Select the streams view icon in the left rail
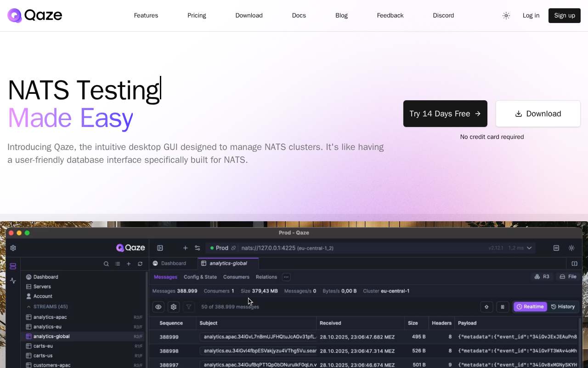 tap(13, 266)
